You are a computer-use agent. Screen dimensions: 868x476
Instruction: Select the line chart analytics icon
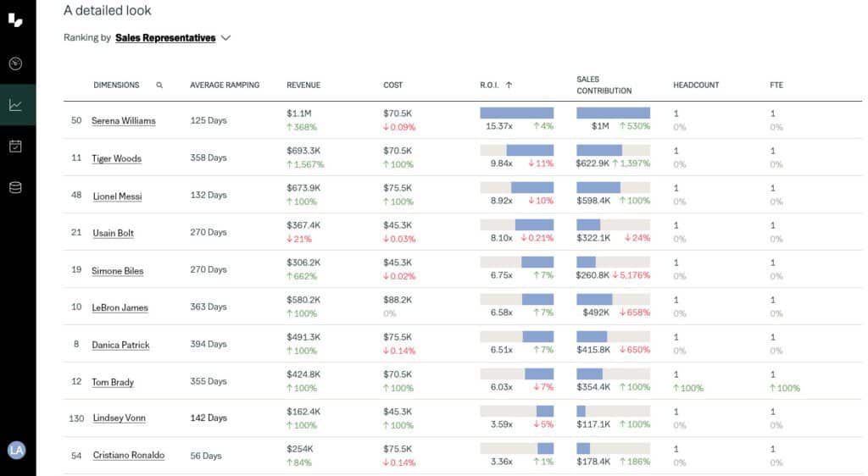(15, 105)
